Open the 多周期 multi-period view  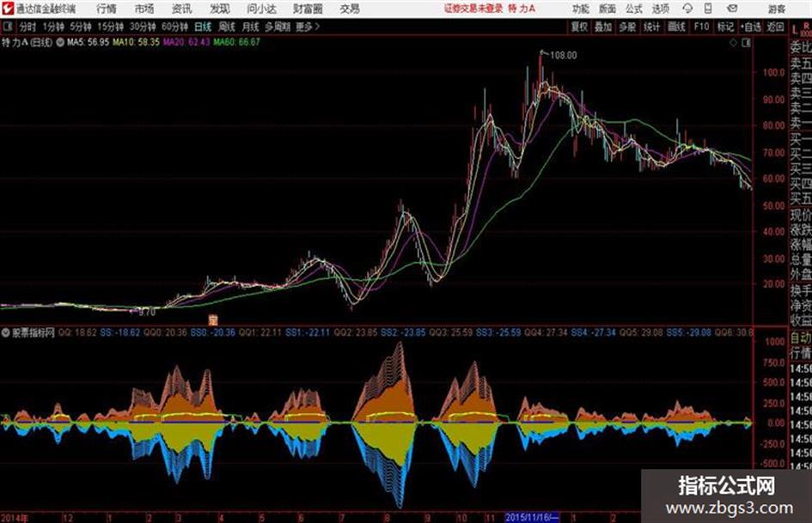pyautogui.click(x=278, y=27)
